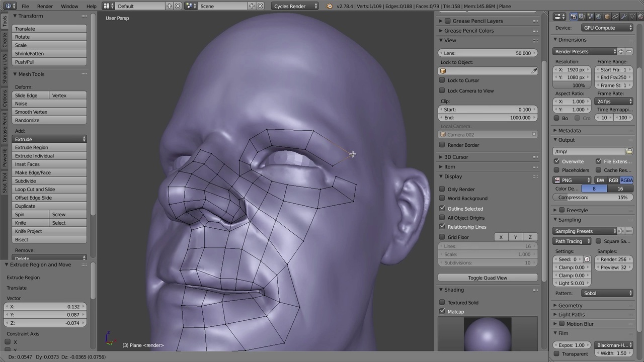Viewport: 644px width, 362px height.
Task: Open the Modifiers properties tab (wrench icon)
Action: point(624,16)
